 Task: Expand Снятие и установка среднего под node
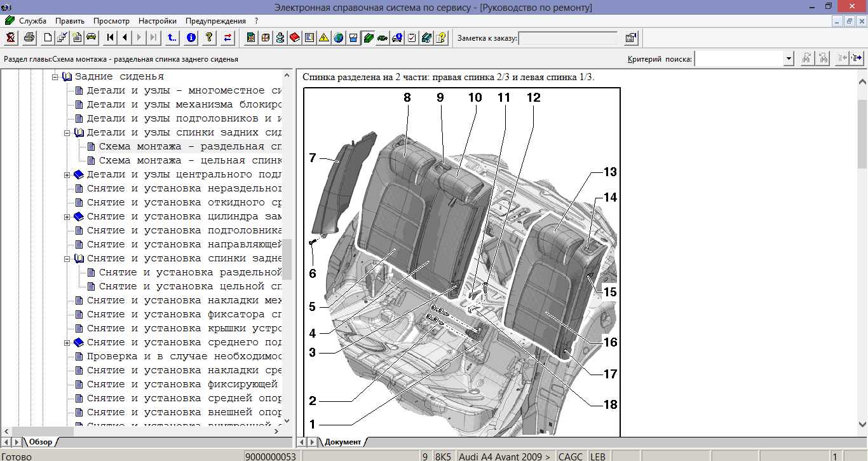click(x=67, y=342)
